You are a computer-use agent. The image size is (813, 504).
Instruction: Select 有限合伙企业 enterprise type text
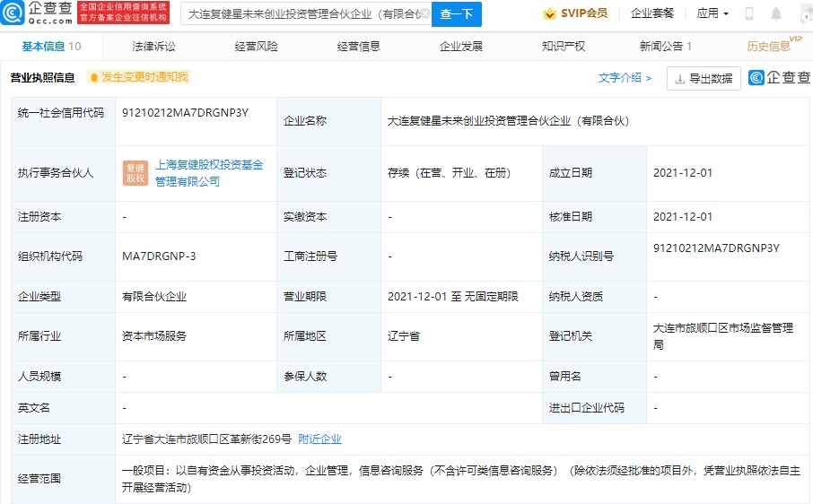[154, 297]
